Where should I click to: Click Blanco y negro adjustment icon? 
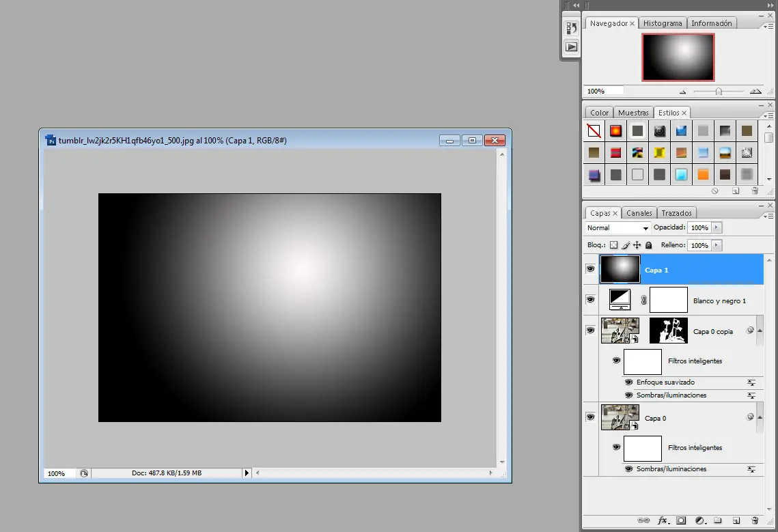620,299
